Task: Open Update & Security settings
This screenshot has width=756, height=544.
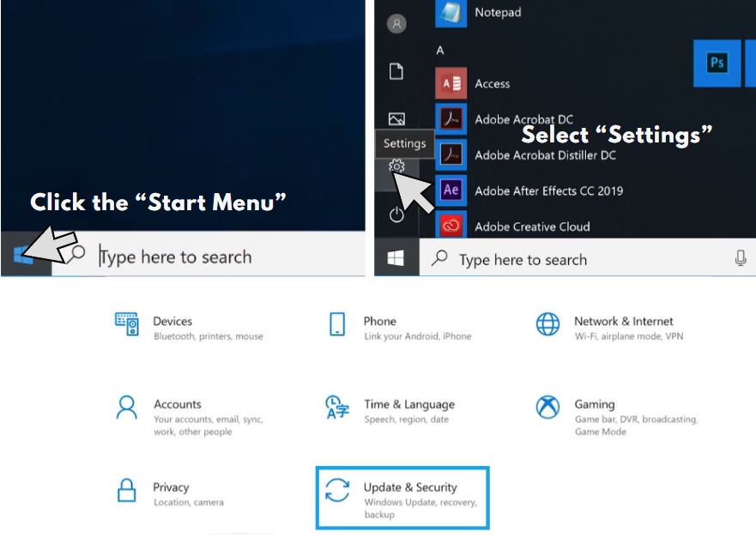Action: (402, 498)
